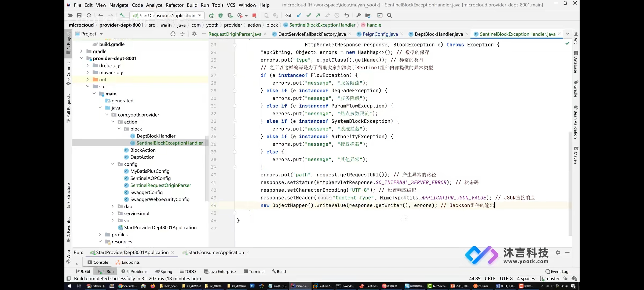Click the Endpoints tab in Run panel
Viewport: 644px width, 290px height.
(131, 262)
